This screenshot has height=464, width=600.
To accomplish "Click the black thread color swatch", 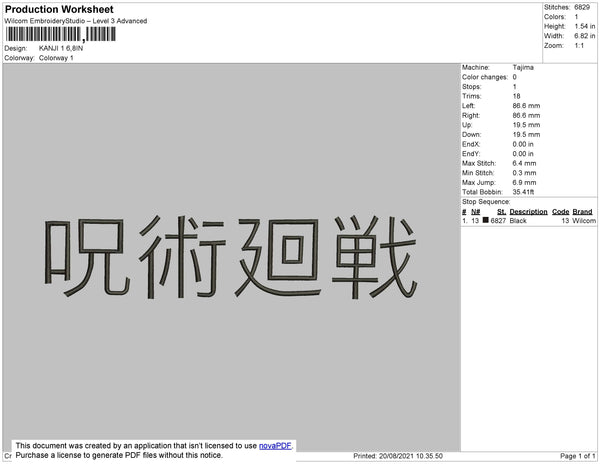I will tap(486, 220).
